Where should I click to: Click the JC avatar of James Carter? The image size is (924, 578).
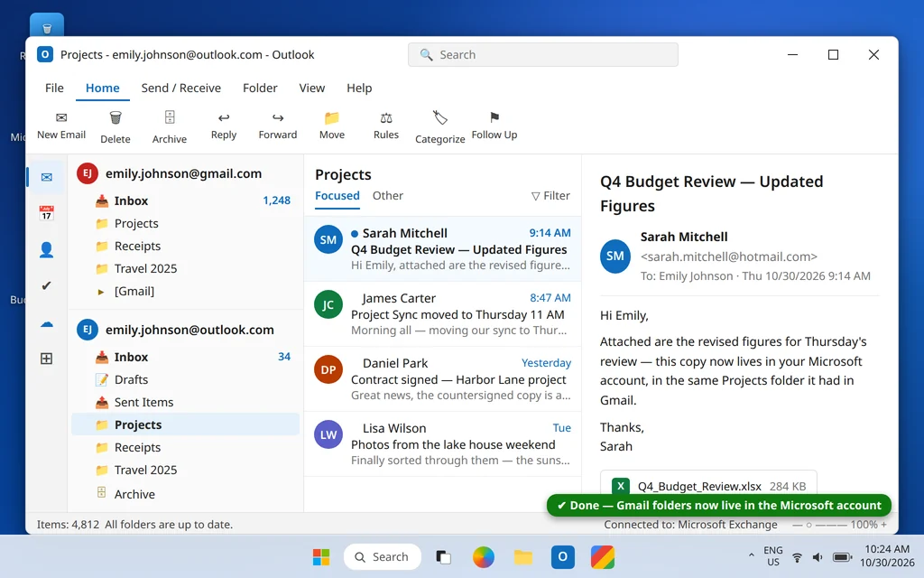tap(328, 305)
